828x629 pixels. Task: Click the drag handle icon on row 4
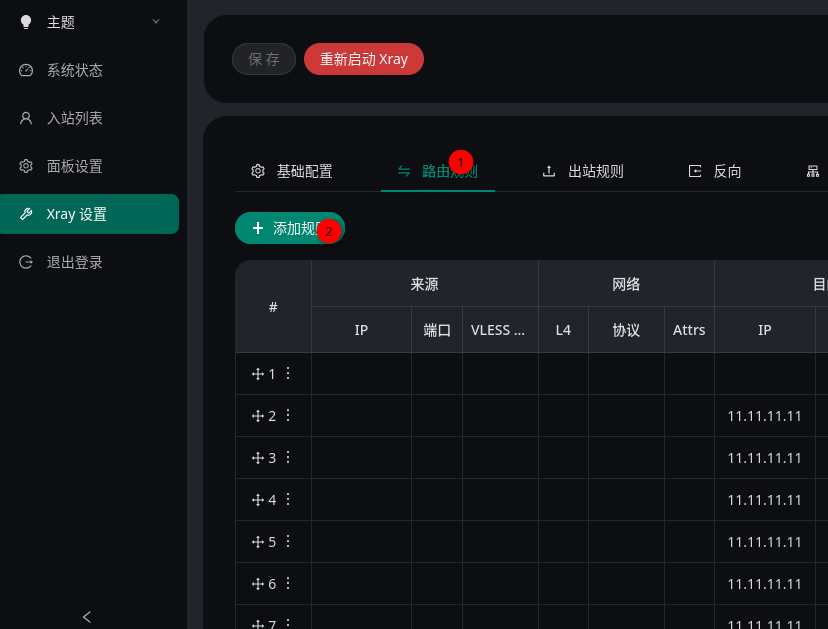(257, 500)
